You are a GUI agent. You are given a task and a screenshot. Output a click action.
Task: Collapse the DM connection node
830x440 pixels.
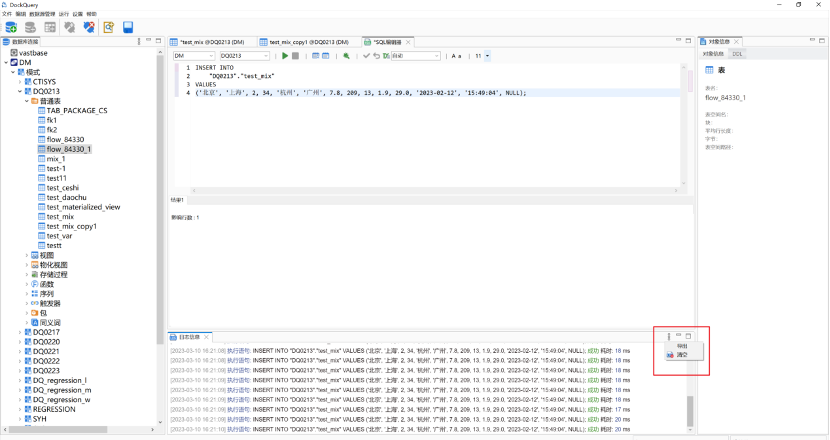click(6, 62)
